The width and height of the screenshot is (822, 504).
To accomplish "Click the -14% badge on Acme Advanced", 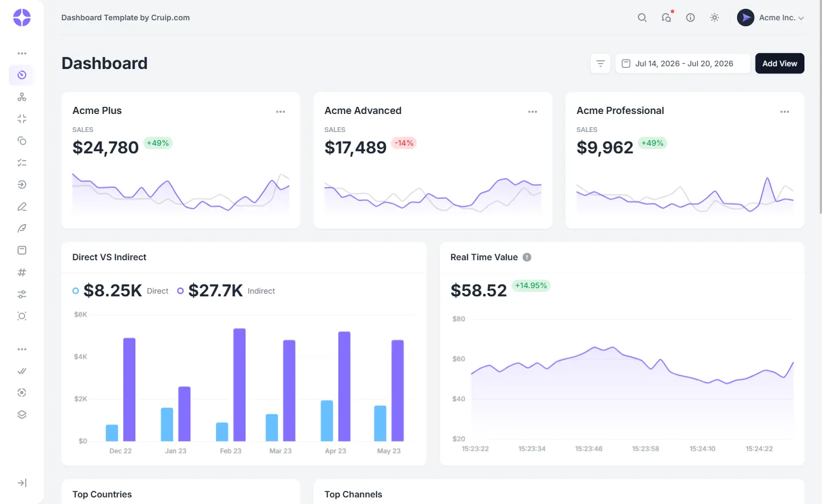I will [x=404, y=143].
